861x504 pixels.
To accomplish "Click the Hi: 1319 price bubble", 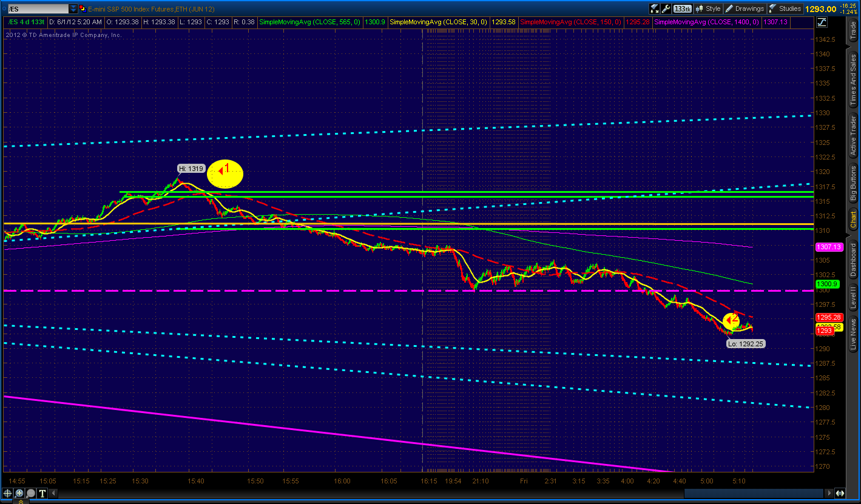I will click(191, 169).
